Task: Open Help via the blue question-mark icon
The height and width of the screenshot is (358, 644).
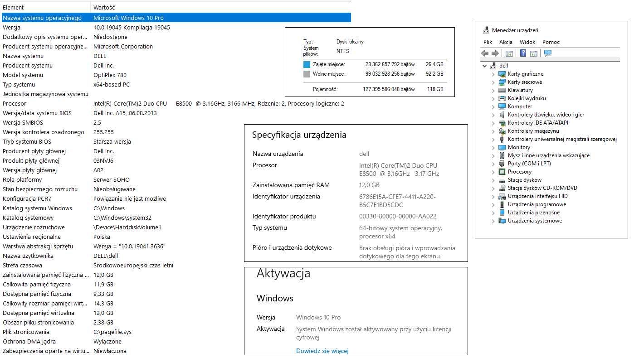Action: (523, 53)
